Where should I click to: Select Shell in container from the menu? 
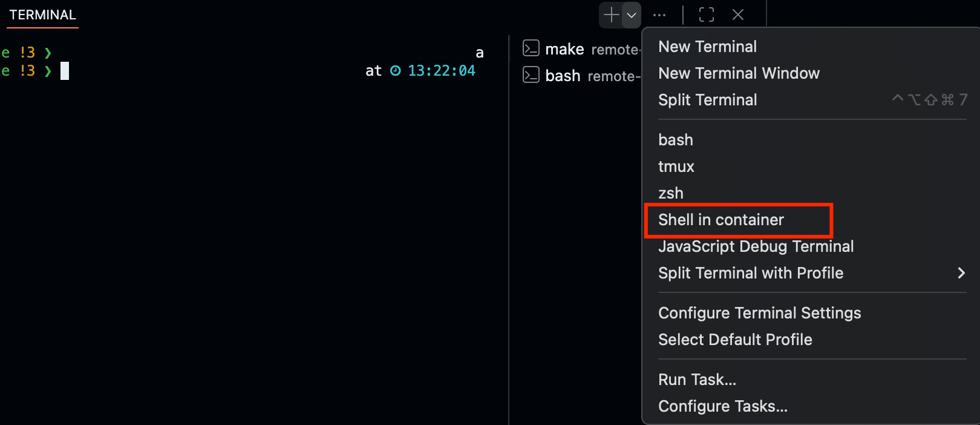[721, 220]
